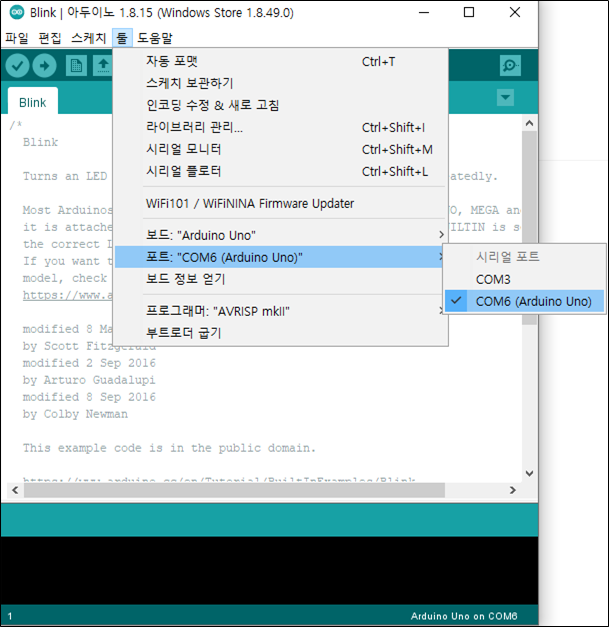The image size is (609, 627).
Task: Click the https://www.a link in code
Action: 67,295
